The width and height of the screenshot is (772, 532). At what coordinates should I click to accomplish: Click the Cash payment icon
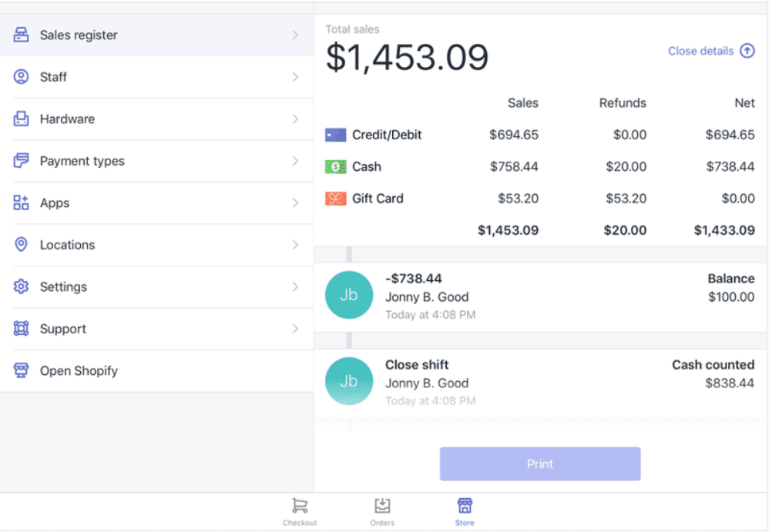point(334,166)
